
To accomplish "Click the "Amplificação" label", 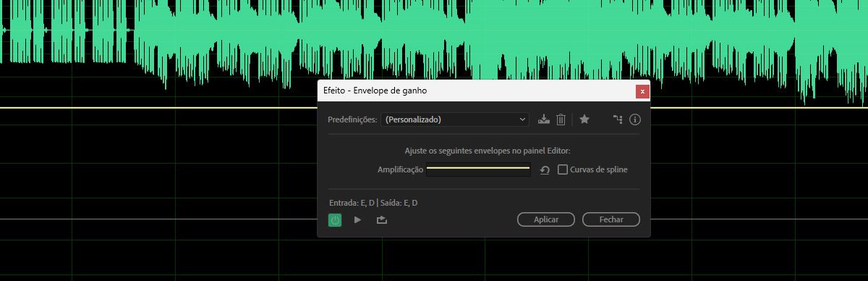I will (400, 169).
